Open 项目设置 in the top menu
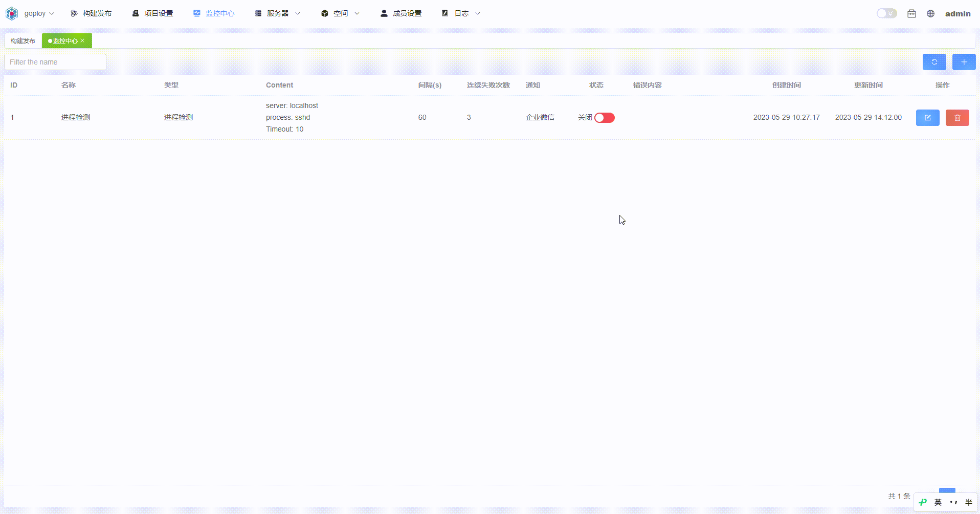 pos(153,13)
